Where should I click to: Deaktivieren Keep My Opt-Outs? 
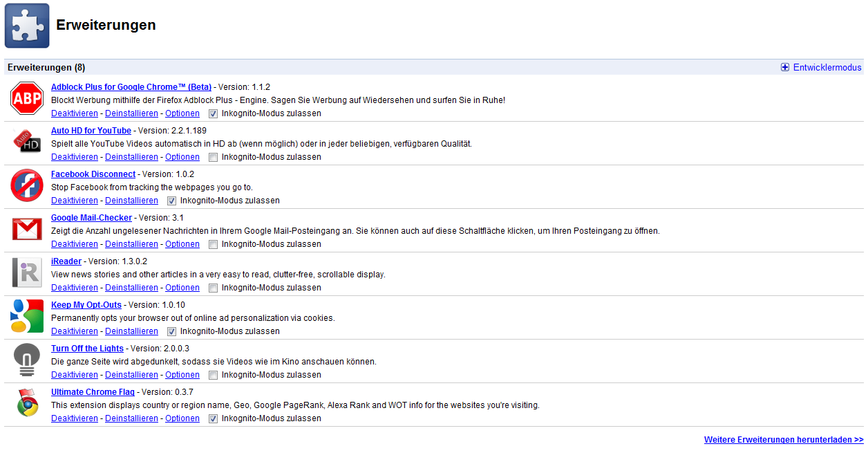tap(75, 331)
